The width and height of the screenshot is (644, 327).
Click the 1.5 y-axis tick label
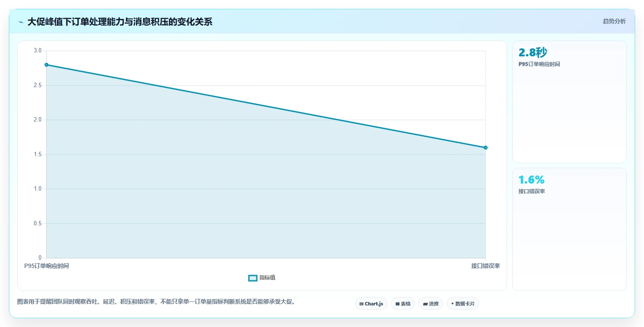point(37,154)
